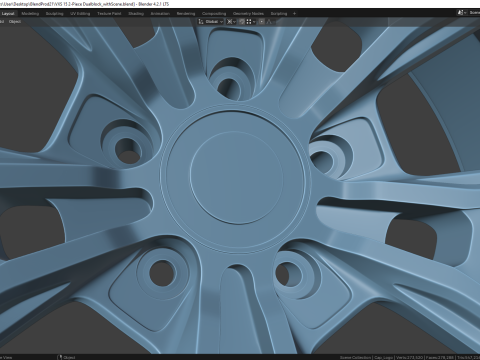
Task: Open the Modeling workspace tab
Action: 30,14
